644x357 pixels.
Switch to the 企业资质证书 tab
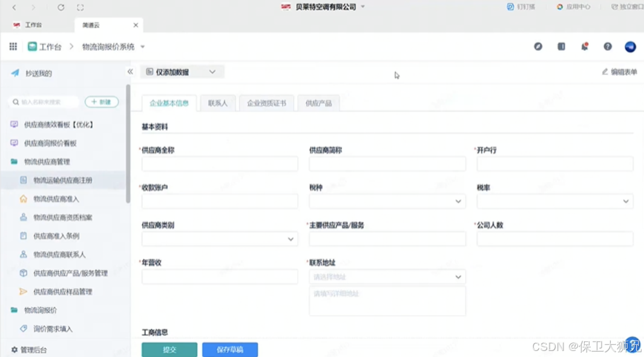click(x=266, y=103)
